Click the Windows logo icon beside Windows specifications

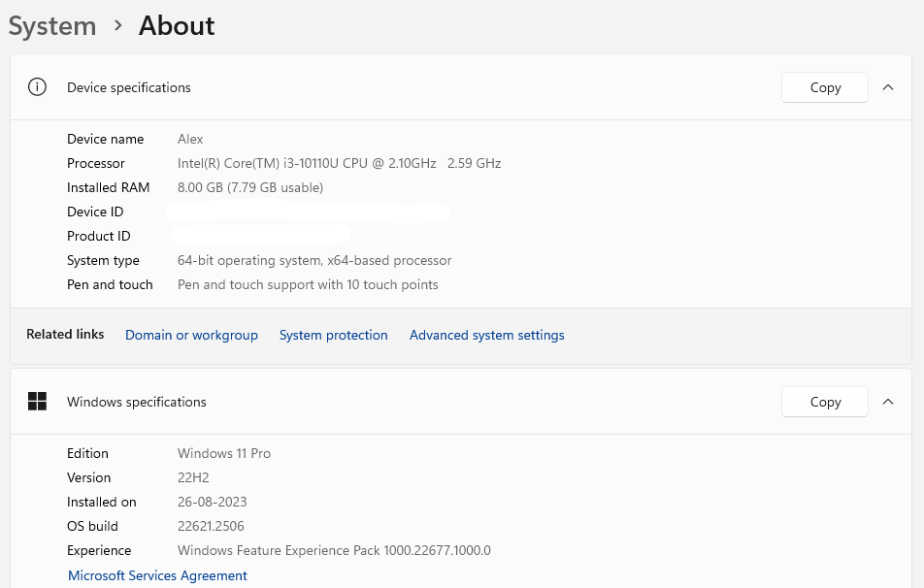[37, 402]
